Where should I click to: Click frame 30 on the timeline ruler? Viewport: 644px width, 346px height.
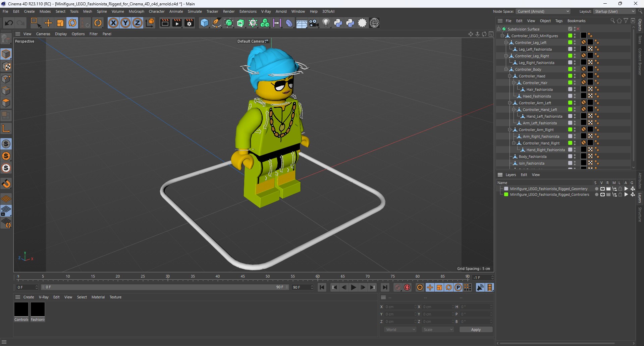point(168,277)
